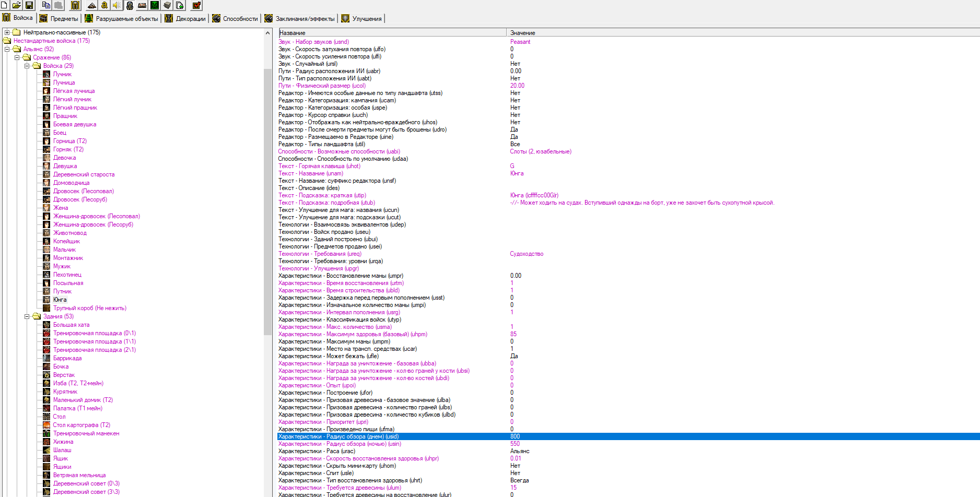Click the portrait icon beside Деревенский староста

click(46, 174)
